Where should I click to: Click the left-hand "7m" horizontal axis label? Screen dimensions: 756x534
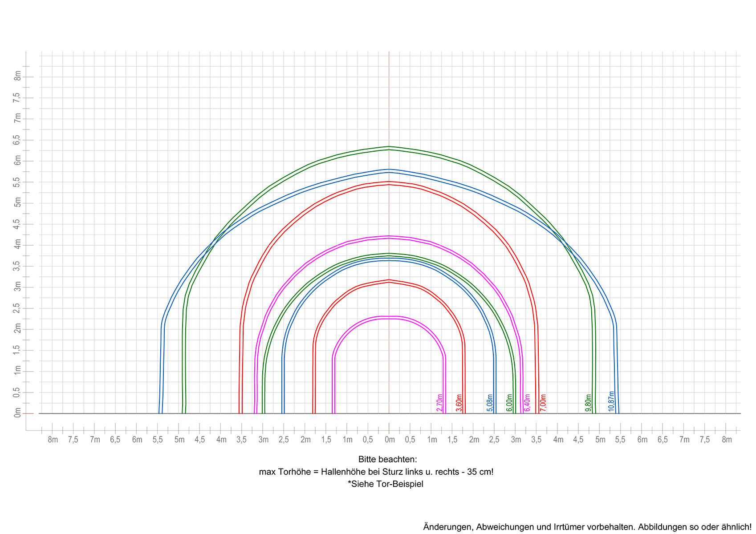(x=95, y=440)
